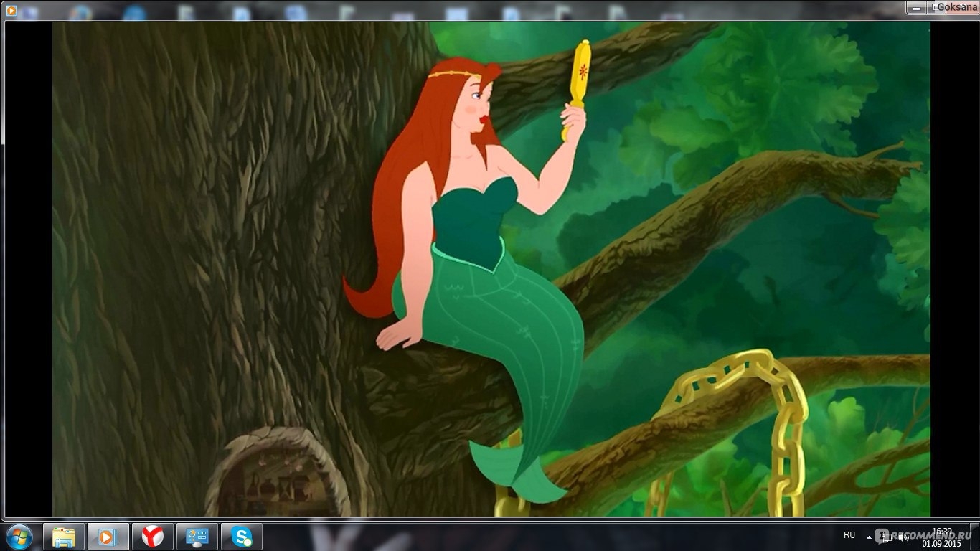This screenshot has height=551, width=980.
Task: Open Skype from the taskbar
Action: coord(241,537)
